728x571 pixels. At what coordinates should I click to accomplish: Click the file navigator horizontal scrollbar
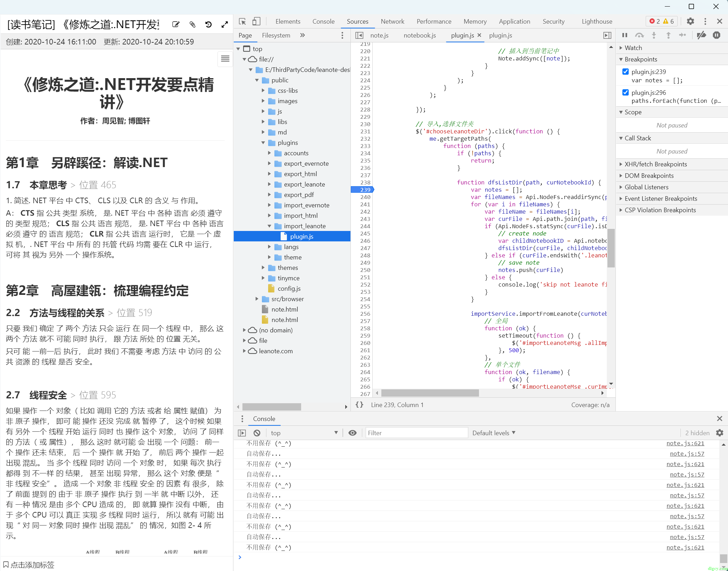(272, 407)
